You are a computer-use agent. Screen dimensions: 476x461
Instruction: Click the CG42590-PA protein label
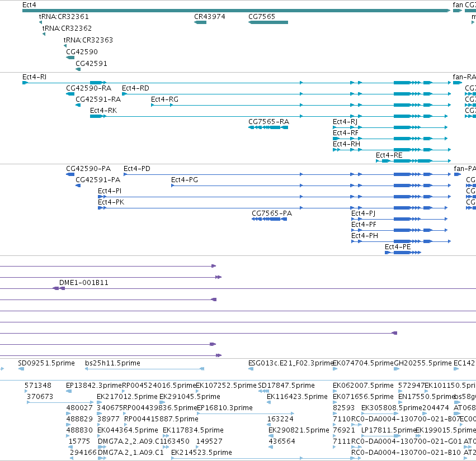(88, 168)
